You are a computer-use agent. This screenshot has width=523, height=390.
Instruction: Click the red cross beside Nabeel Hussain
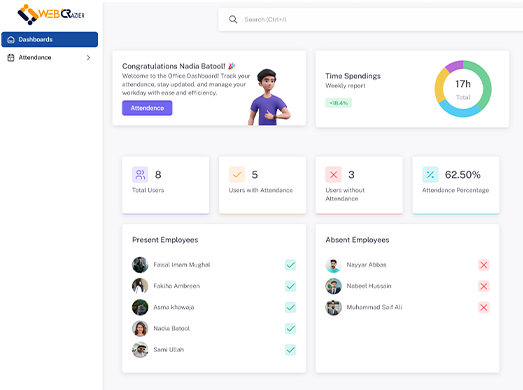tap(484, 286)
